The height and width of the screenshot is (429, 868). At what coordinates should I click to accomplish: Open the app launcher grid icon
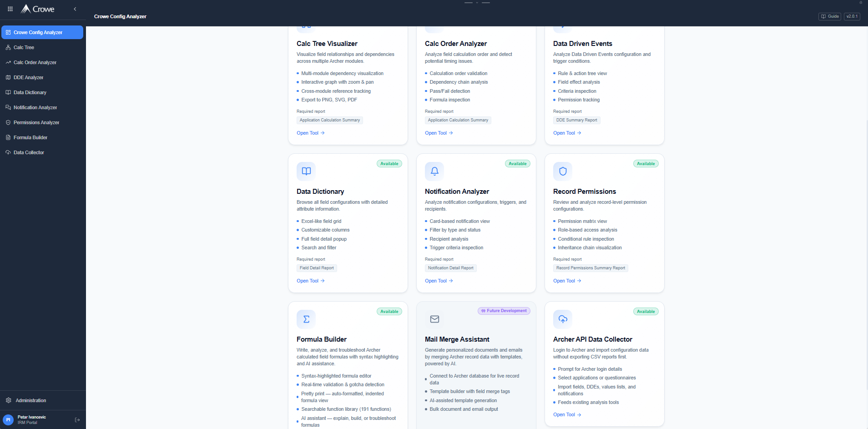coord(10,9)
